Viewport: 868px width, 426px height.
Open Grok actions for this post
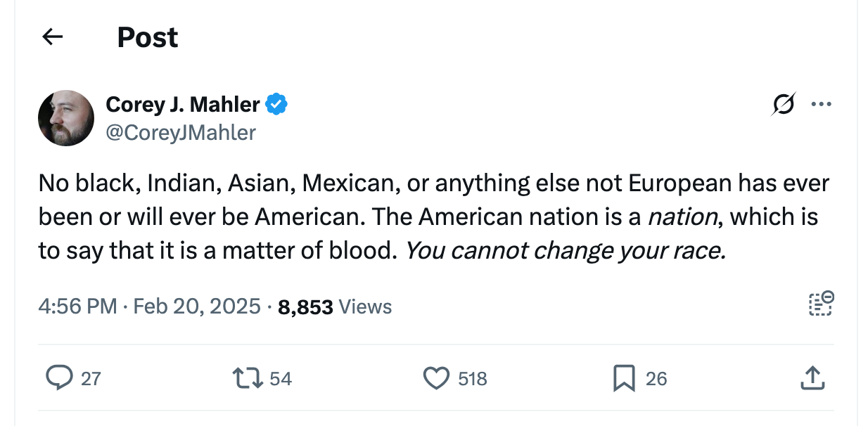pos(783,104)
